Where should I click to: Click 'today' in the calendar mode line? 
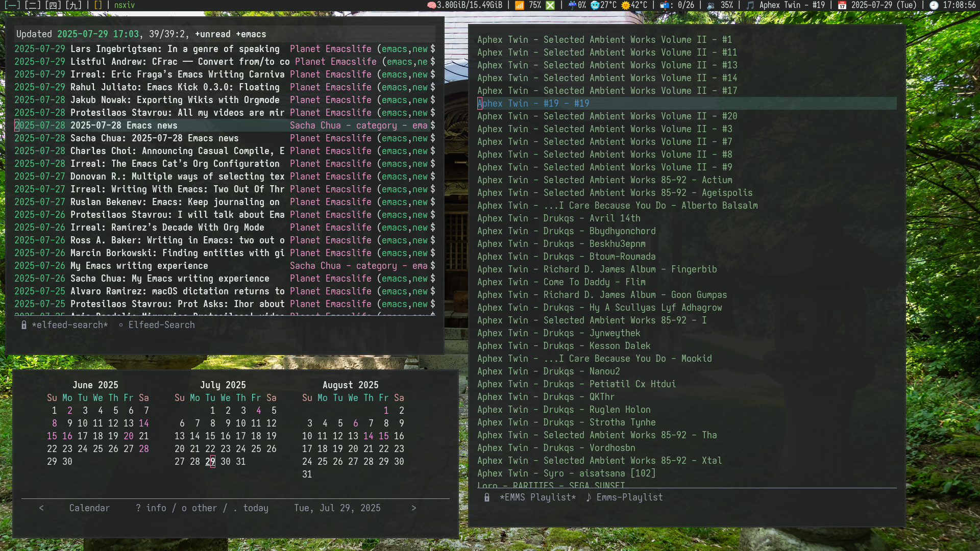255,508
